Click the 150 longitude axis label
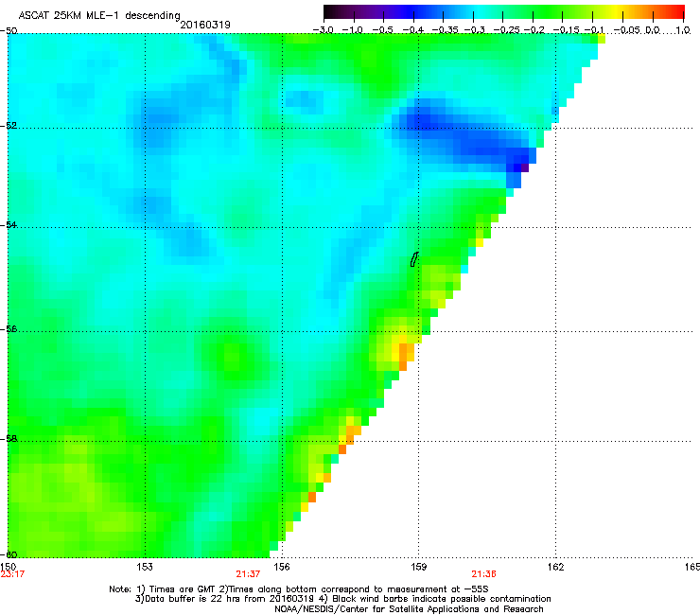 [9, 567]
